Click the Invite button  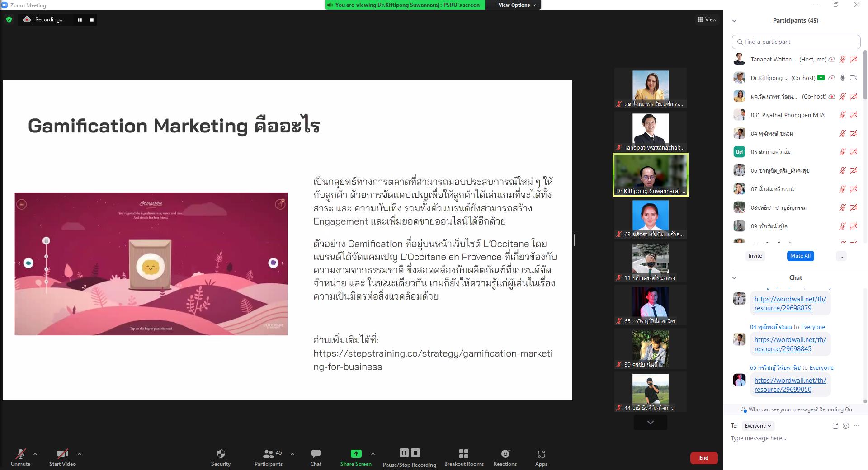click(x=755, y=256)
